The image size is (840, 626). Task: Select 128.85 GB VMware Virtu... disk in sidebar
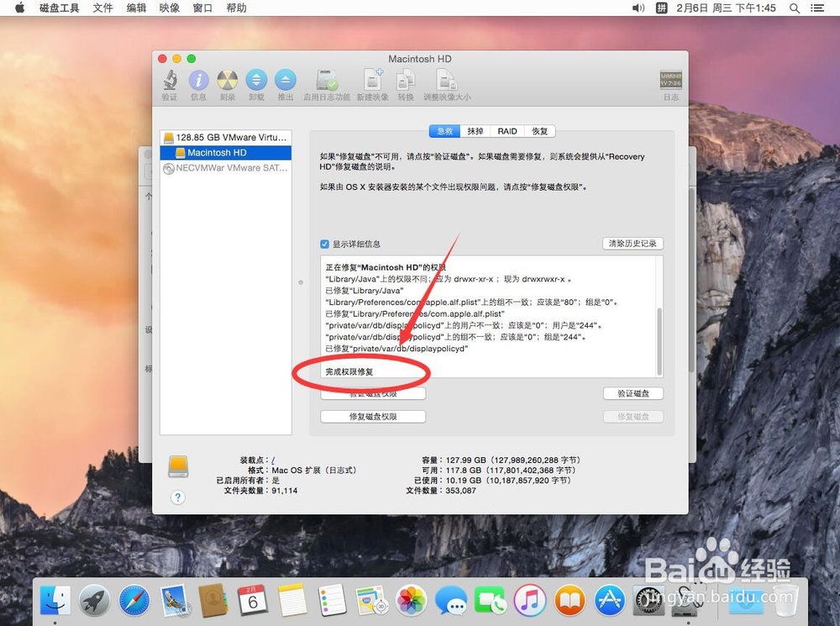point(225,137)
